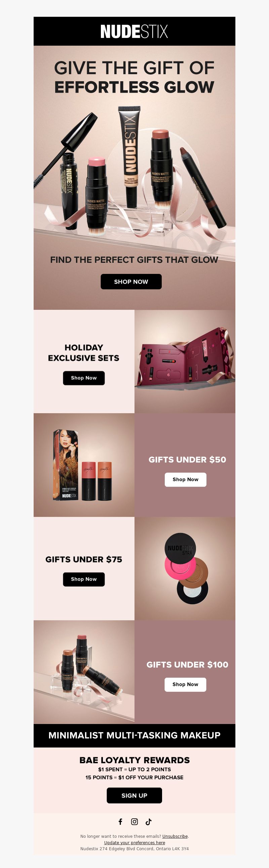Click the three Nudies sticks image
This screenshot has height=868, width=269.
[x=84, y=672]
